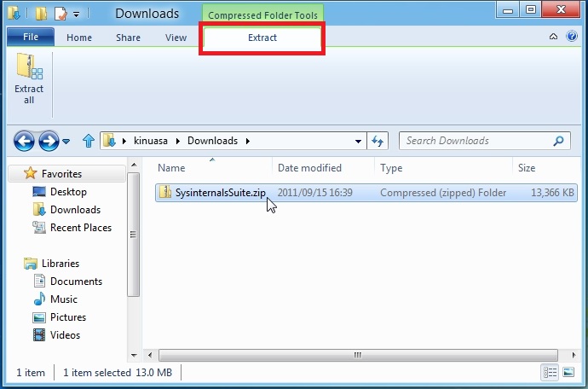The image size is (588, 389).
Task: Click the 2011/09/15 16:39 date cell
Action: click(x=315, y=193)
